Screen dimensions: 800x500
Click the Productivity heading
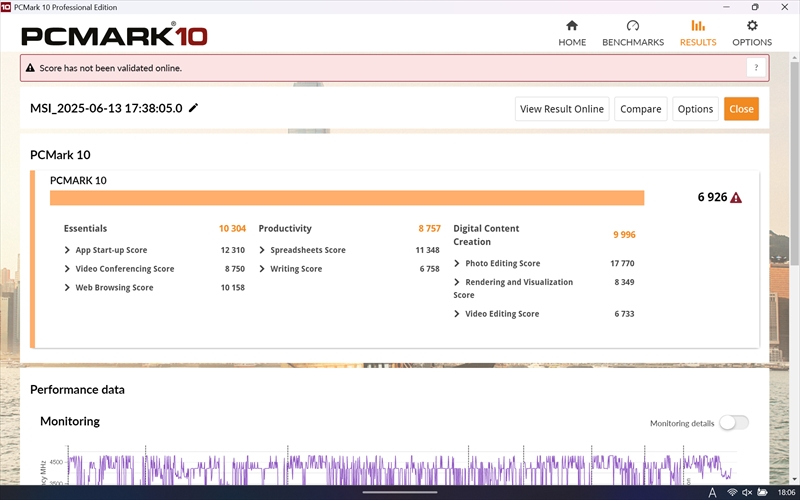(285, 229)
